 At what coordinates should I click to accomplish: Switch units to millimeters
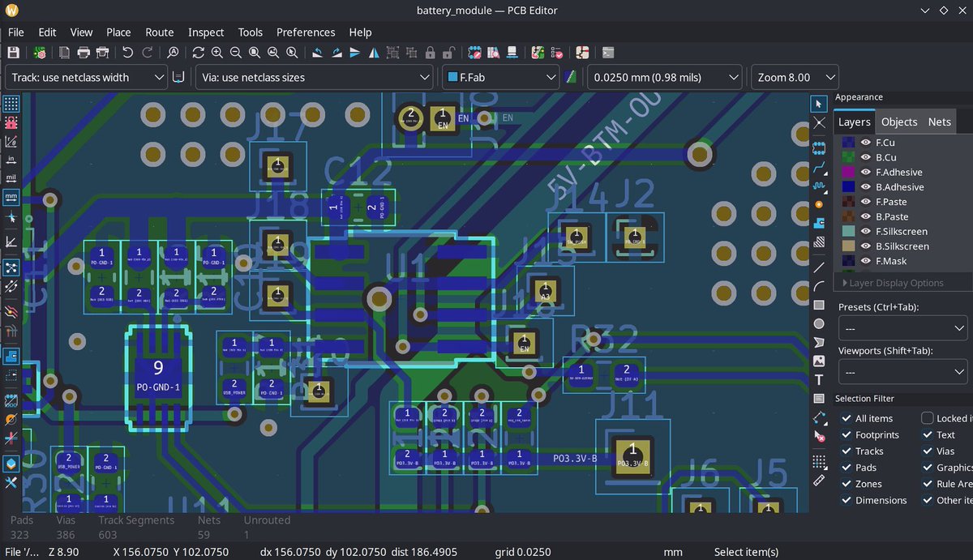11,197
